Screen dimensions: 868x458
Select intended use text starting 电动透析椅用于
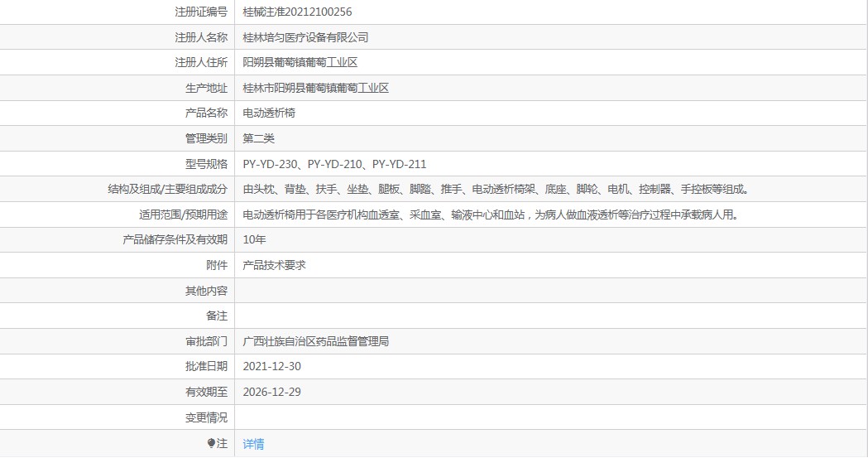click(492, 215)
